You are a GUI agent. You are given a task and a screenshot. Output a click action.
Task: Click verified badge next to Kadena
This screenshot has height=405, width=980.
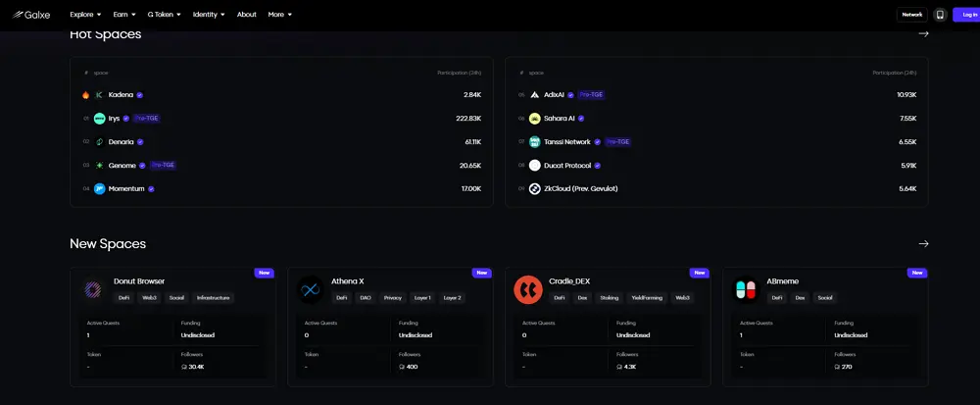[x=140, y=95]
